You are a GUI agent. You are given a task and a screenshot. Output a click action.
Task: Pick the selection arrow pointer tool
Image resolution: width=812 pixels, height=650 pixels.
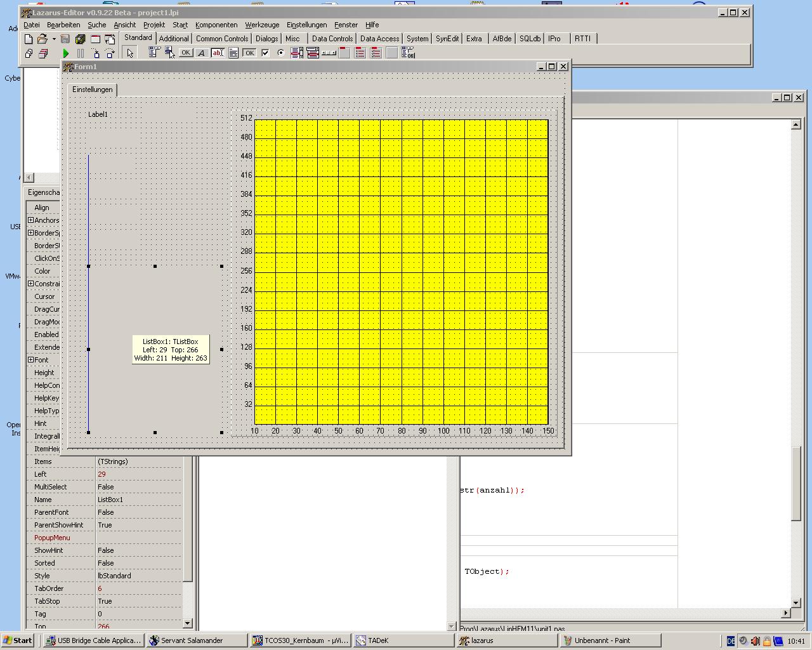click(130, 53)
